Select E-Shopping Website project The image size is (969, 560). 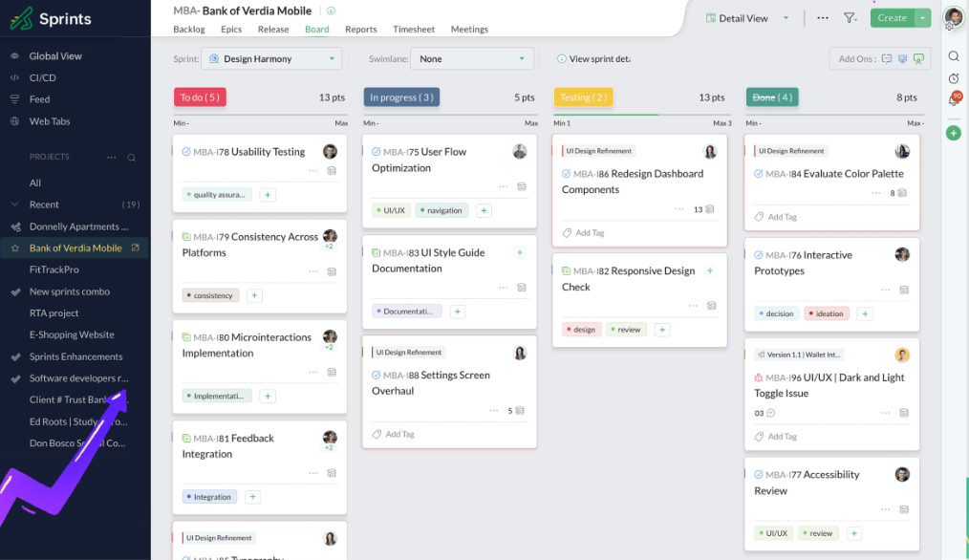click(x=72, y=334)
